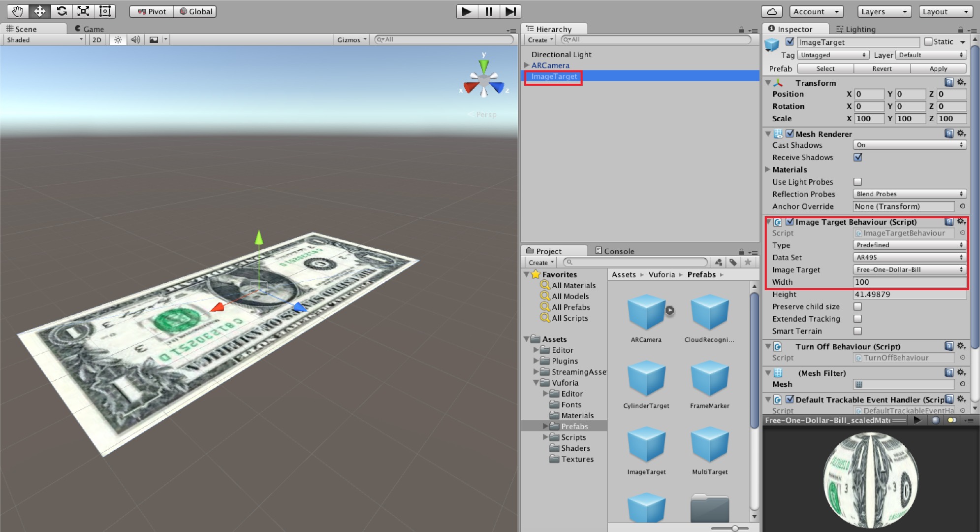
Task: Open Cast Shadows dropdown
Action: [910, 145]
